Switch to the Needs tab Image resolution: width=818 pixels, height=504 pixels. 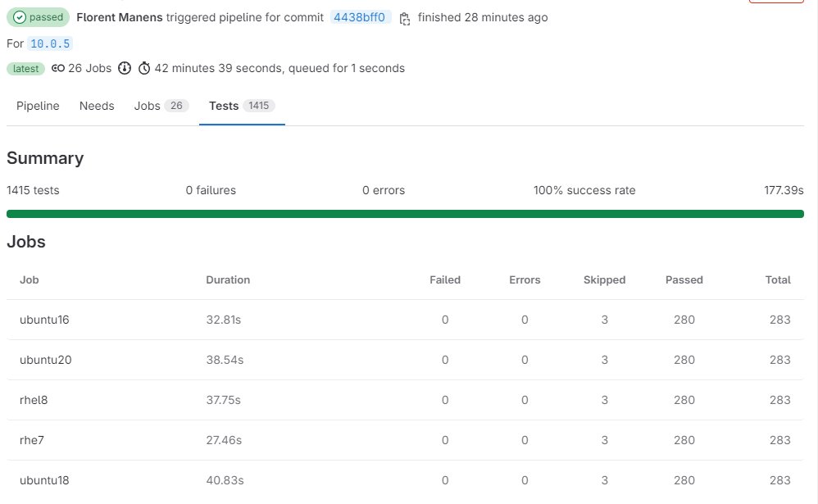[x=97, y=106]
